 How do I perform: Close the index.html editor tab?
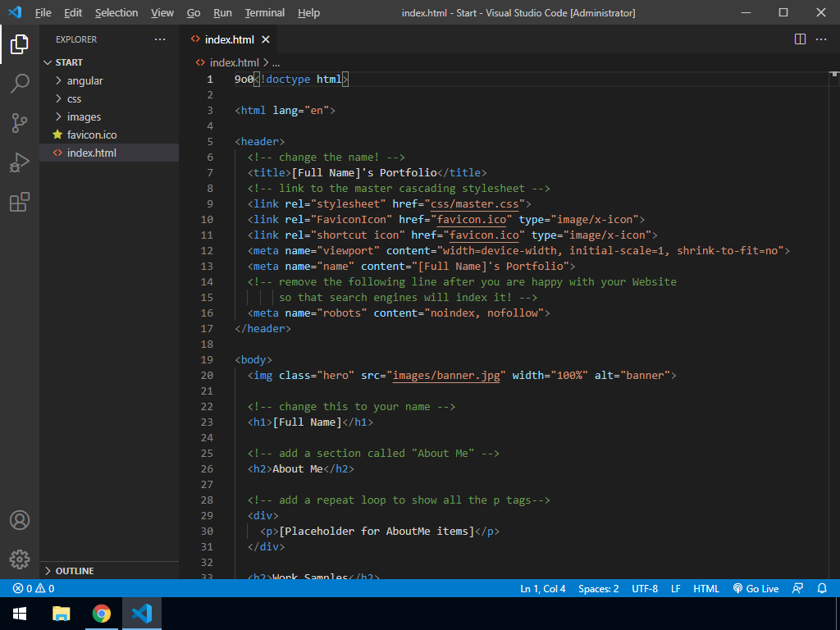point(266,39)
